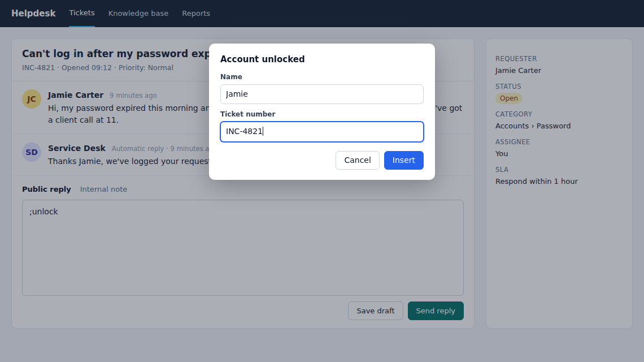Go to the Reports tab

(x=196, y=14)
